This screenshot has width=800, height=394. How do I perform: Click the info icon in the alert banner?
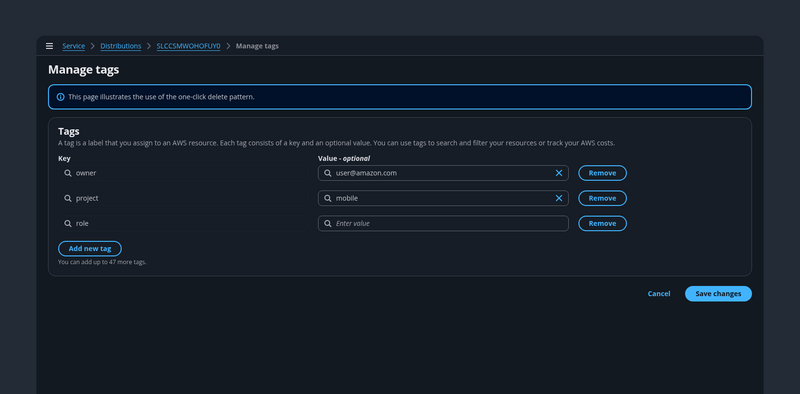click(60, 97)
